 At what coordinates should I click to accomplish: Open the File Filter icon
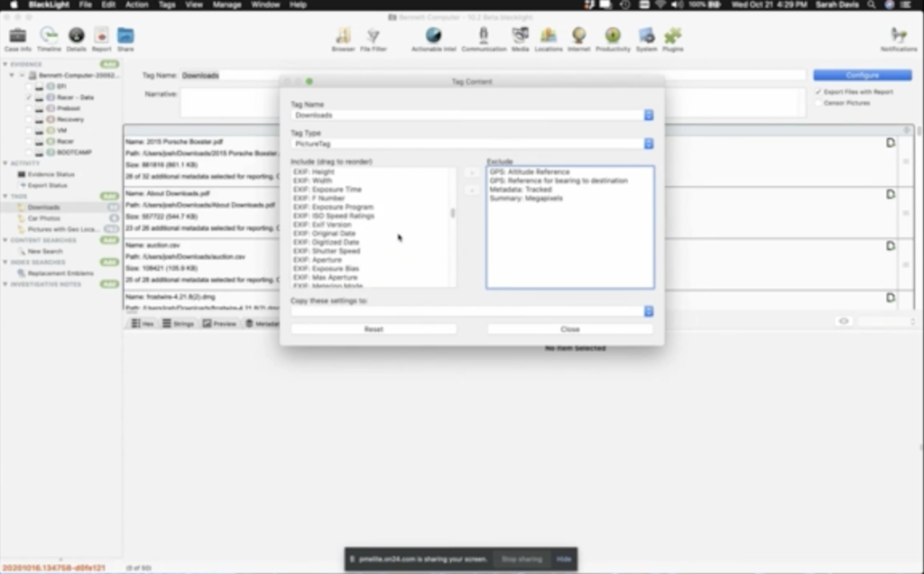373,36
